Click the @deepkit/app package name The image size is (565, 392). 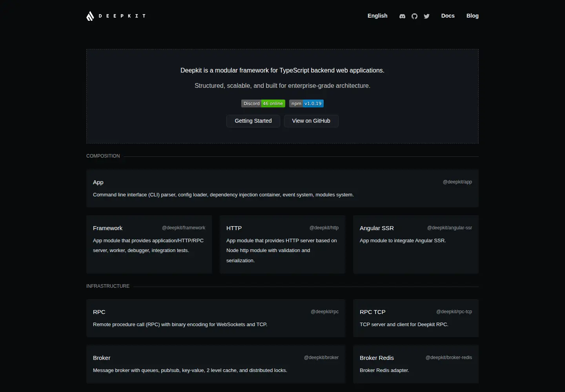click(457, 182)
